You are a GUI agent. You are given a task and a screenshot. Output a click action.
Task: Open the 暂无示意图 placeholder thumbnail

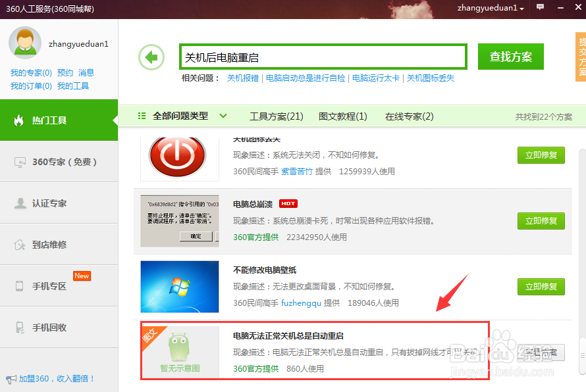coord(180,352)
